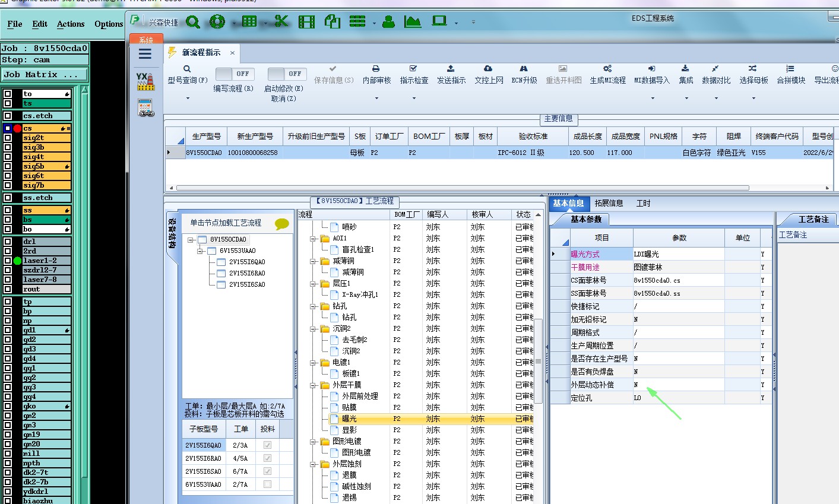This screenshot has height=504, width=839.
Task: Click the magnifier search icon in EDS toolbar
Action: (x=193, y=22)
